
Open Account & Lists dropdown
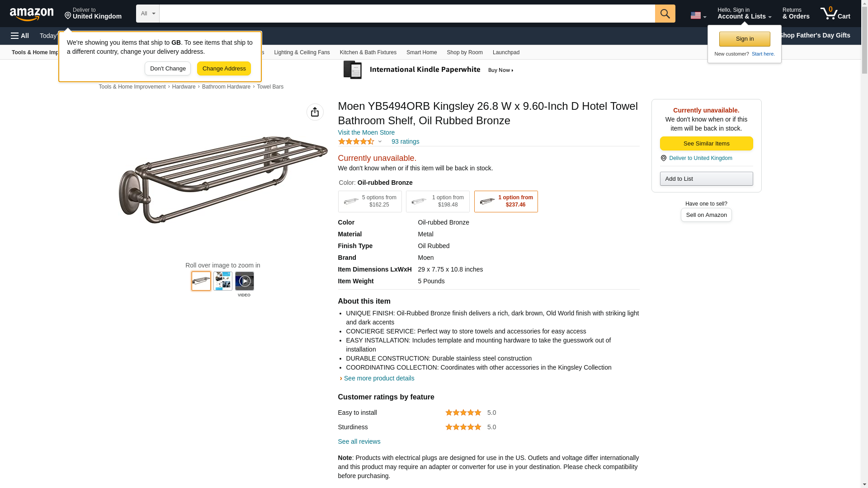click(744, 14)
